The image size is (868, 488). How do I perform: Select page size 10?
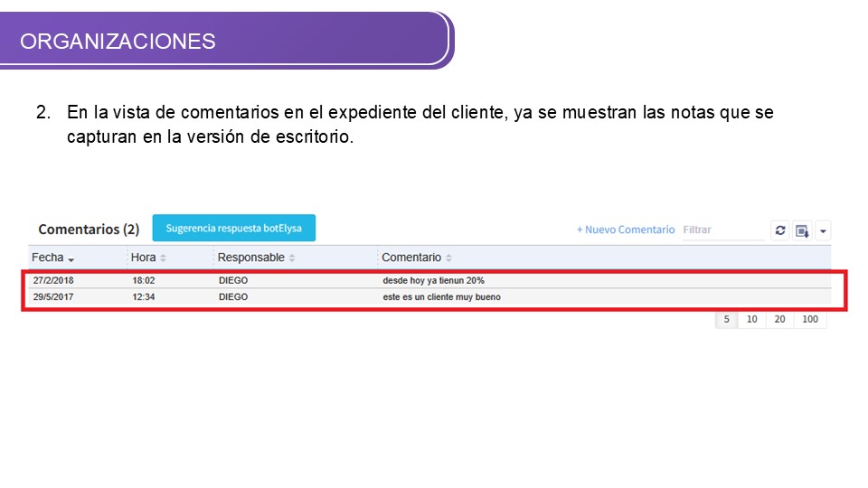coord(751,319)
